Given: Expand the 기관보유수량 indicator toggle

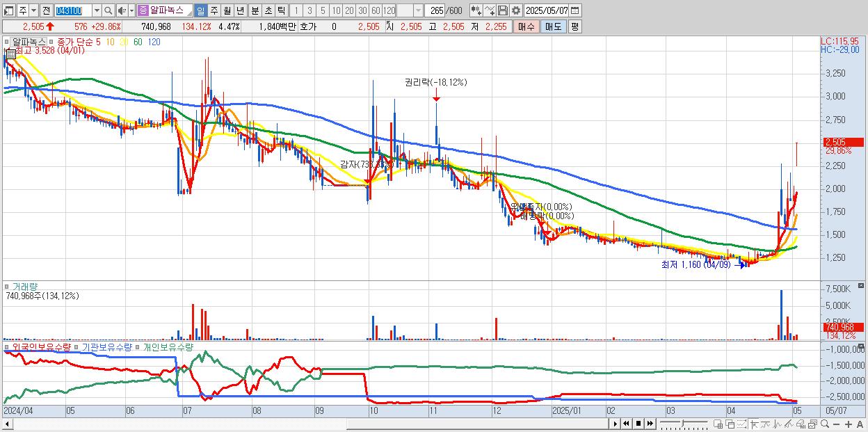Looking at the screenshot, I should click(77, 346).
